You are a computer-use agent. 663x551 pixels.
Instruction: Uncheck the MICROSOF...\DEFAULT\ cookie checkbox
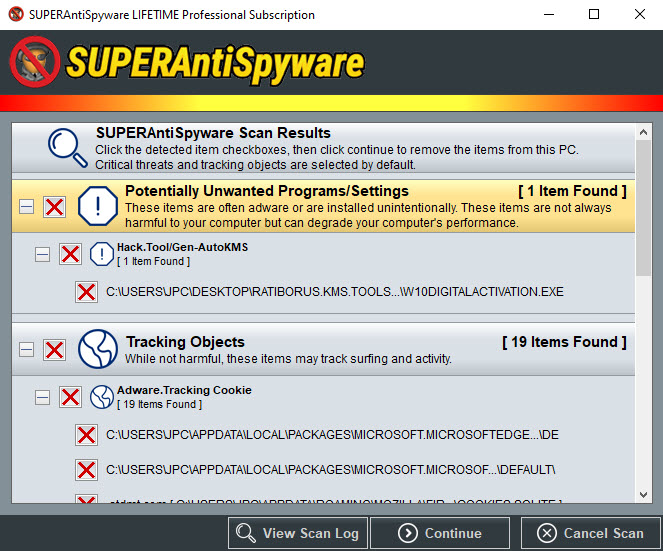86,470
